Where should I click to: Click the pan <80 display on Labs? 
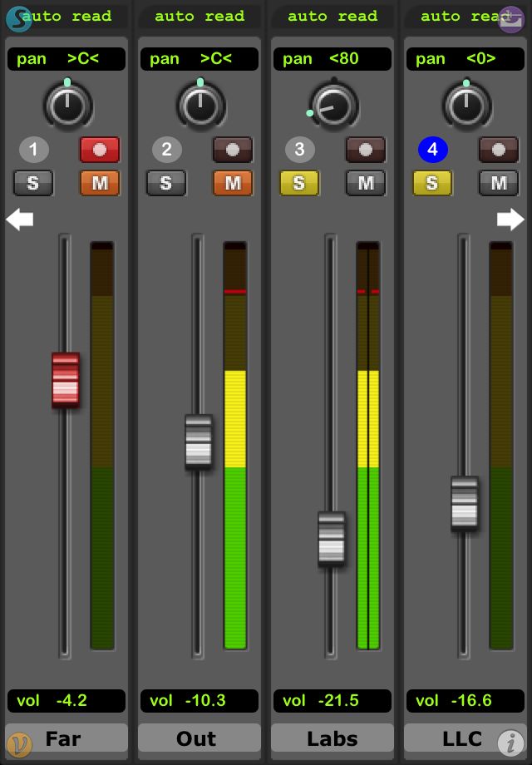coord(332,59)
